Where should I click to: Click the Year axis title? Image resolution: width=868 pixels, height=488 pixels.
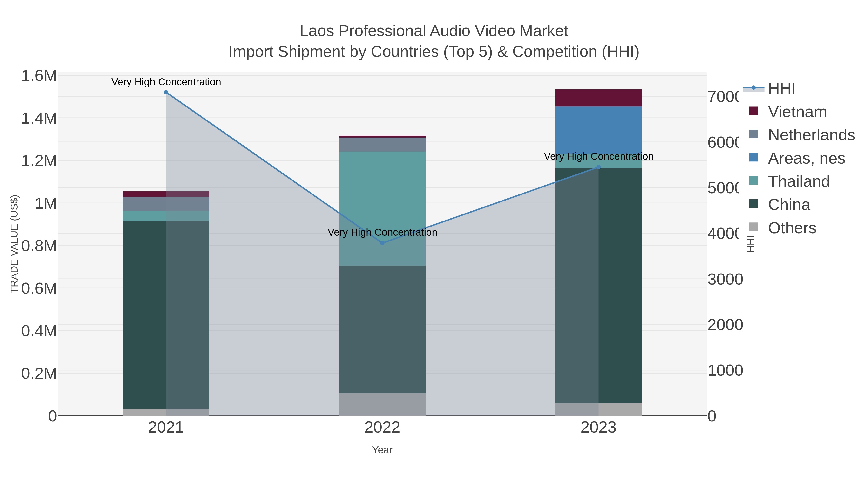click(x=382, y=450)
